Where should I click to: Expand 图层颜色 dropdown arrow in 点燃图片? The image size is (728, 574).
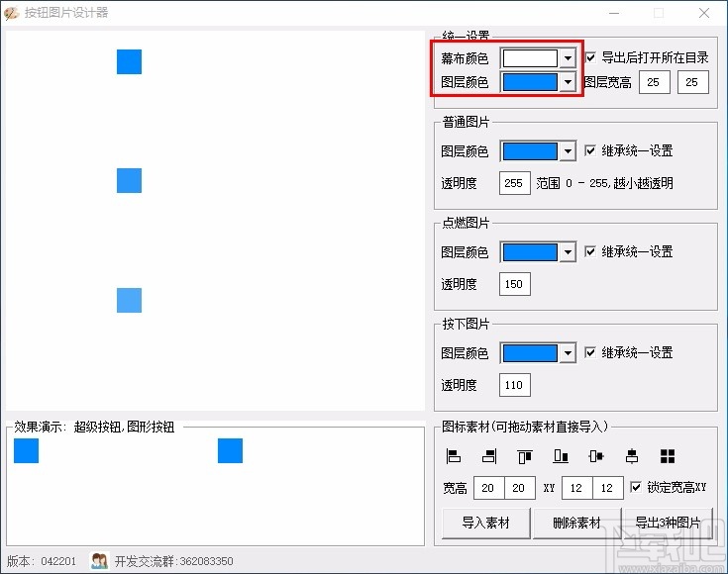(x=568, y=252)
